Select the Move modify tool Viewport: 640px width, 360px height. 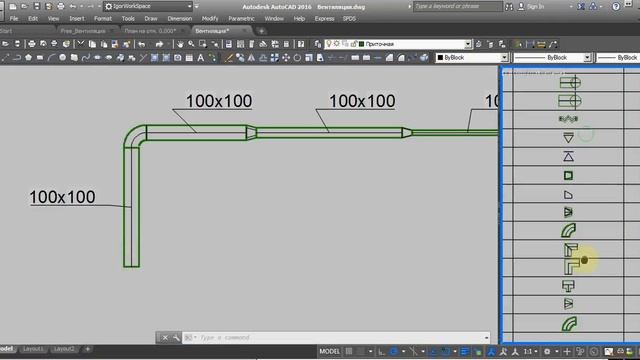click(x=286, y=58)
